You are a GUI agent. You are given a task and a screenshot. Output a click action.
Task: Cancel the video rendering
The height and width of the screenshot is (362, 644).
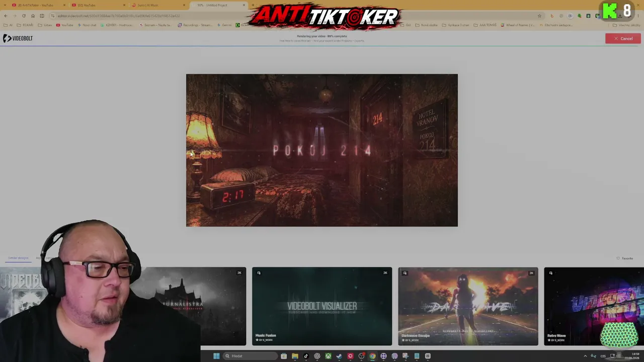point(623,39)
